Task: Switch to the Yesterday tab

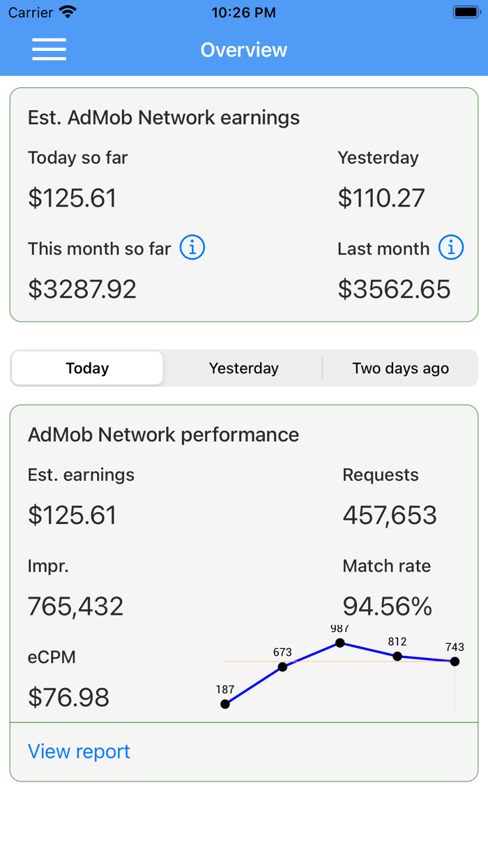Action: (243, 368)
